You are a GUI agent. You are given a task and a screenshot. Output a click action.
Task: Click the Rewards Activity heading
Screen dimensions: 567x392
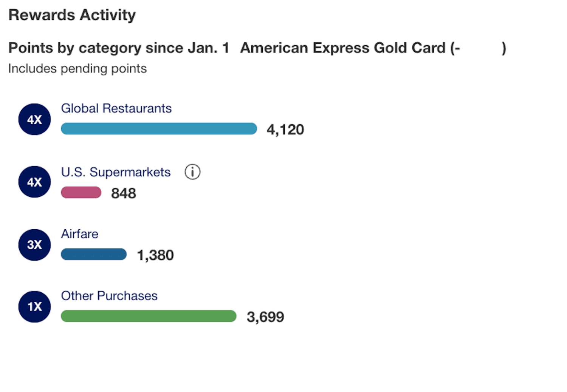[72, 15]
